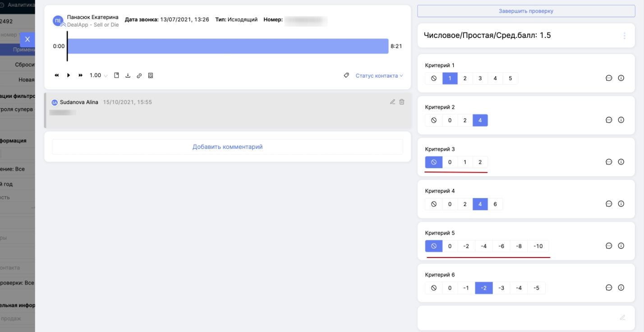Show the info icon for Критерий 4
The height and width of the screenshot is (332, 644).
tap(621, 204)
